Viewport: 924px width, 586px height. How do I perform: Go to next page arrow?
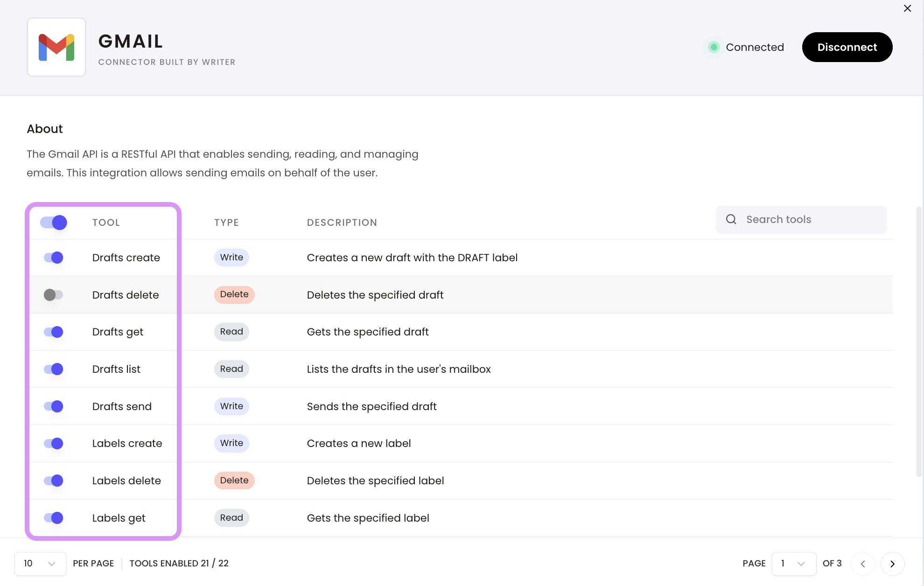(x=892, y=564)
